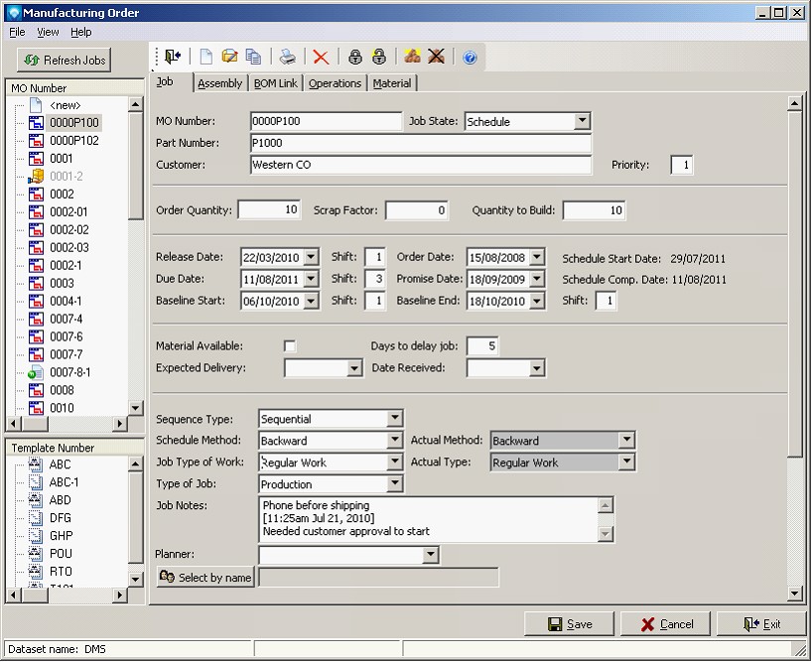The width and height of the screenshot is (812, 662).
Task: Select template ABD in Template Number list
Action: pos(60,500)
